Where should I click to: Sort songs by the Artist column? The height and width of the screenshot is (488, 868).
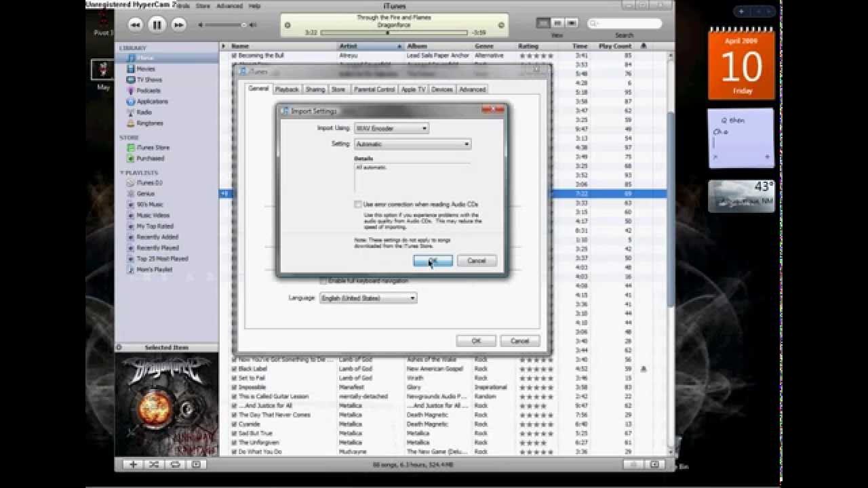point(370,46)
